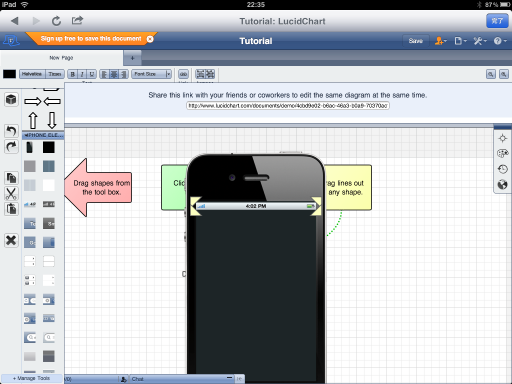Viewport: 512px width, 384px height.
Task: Open the document file menu
Action: click(460, 41)
